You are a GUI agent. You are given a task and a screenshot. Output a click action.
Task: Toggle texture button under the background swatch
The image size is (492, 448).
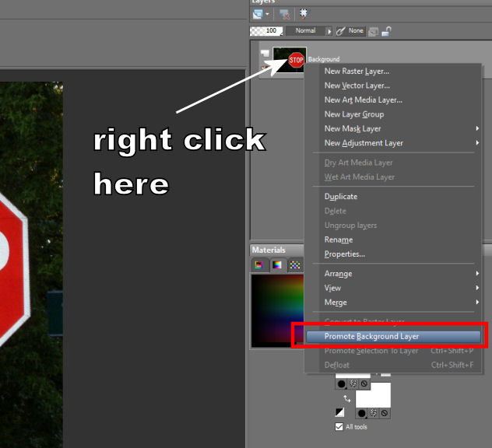pos(374,413)
